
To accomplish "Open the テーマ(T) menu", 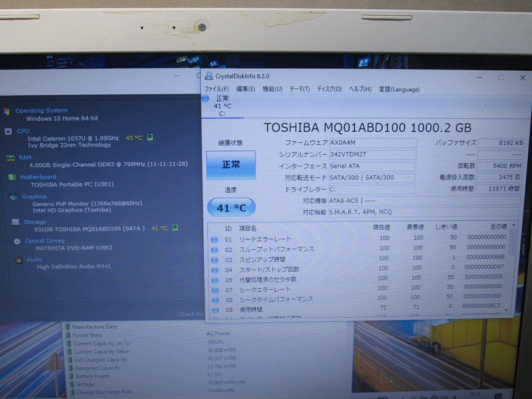I will pyautogui.click(x=300, y=89).
